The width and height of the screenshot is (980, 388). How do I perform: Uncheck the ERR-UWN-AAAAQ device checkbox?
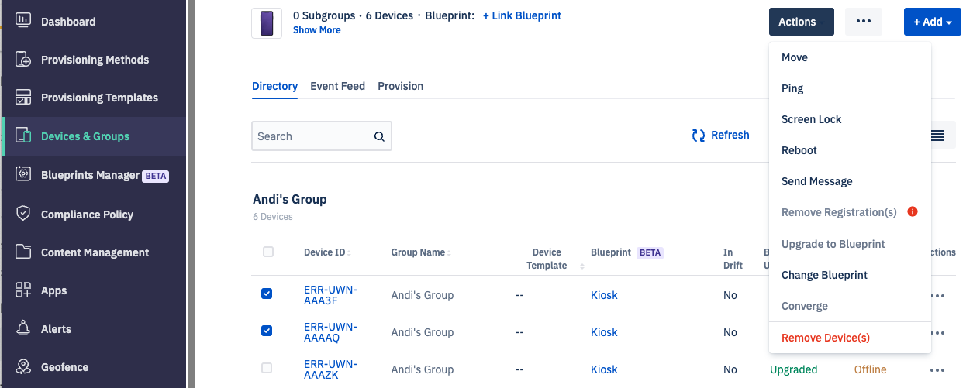click(x=267, y=331)
